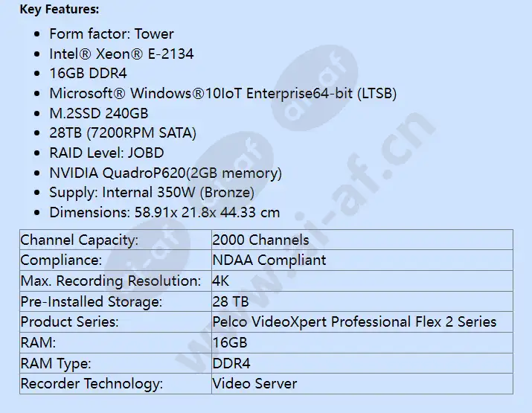Click the 'RAM Type:' label cell
Viewport: 532px width, 413px height.
coord(115,363)
